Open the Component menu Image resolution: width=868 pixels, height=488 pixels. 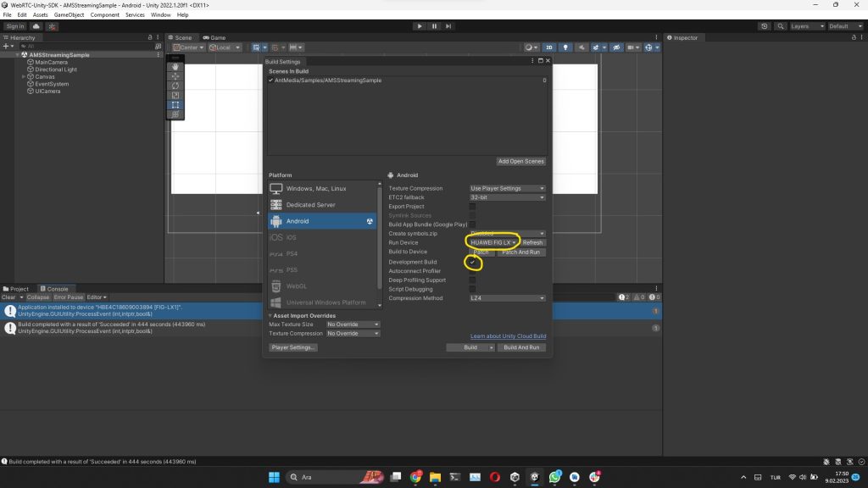104,15
